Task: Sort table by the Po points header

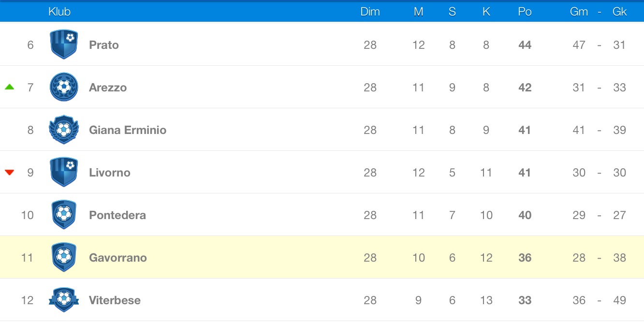Action: pyautogui.click(x=525, y=12)
